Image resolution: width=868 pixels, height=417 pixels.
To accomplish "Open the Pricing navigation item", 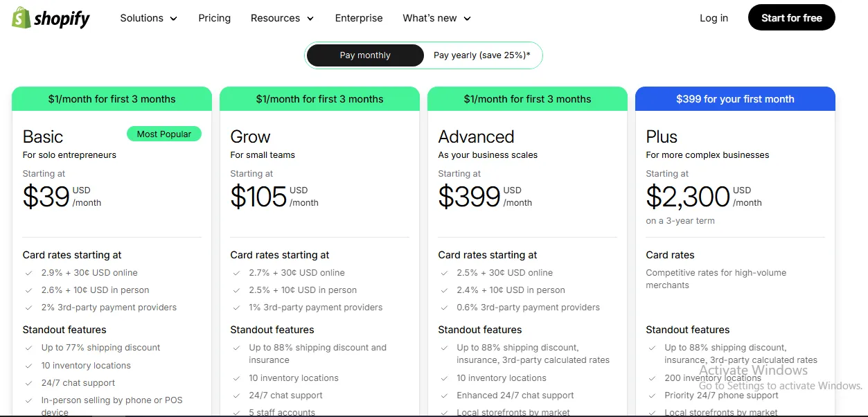I will click(215, 18).
